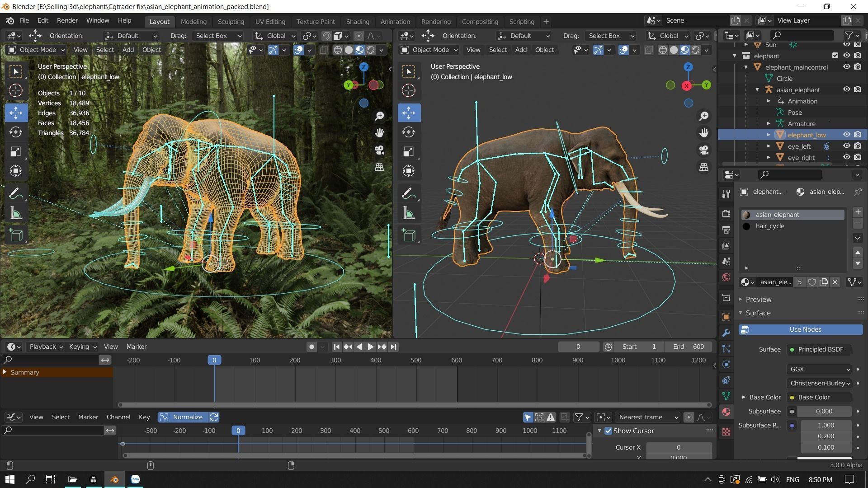This screenshot has width=868, height=488.
Task: Select the hair_cycle material slot
Action: (x=792, y=226)
